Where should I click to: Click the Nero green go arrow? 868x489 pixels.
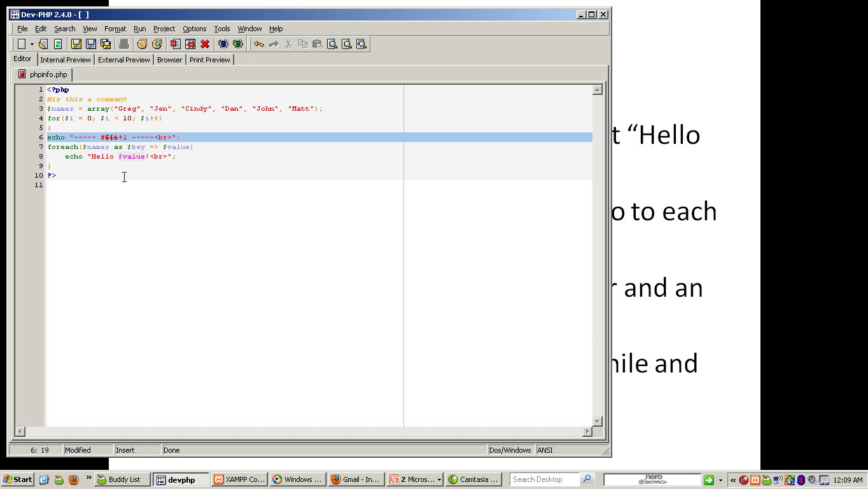coord(709,480)
